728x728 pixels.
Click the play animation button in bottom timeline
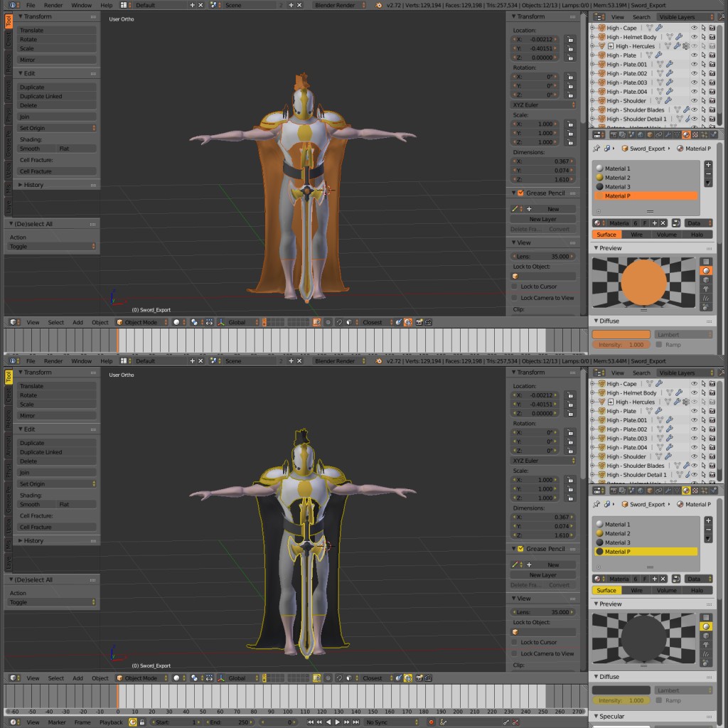(x=338, y=722)
